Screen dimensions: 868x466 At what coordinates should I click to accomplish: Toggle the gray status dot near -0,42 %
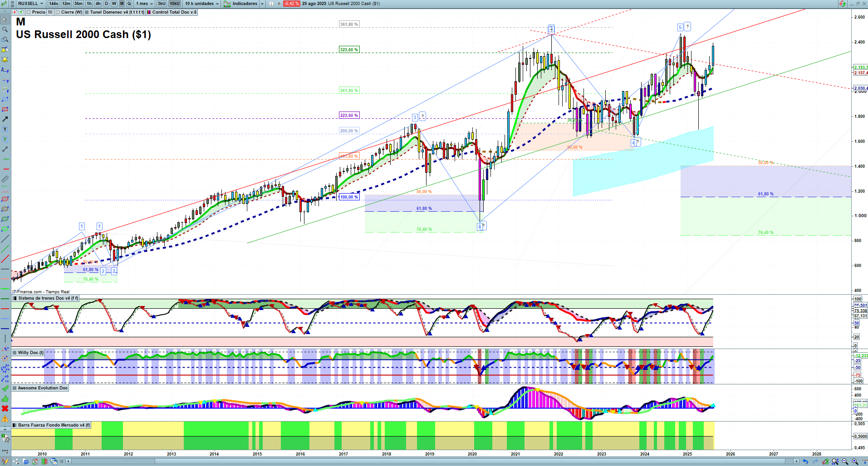tap(279, 4)
